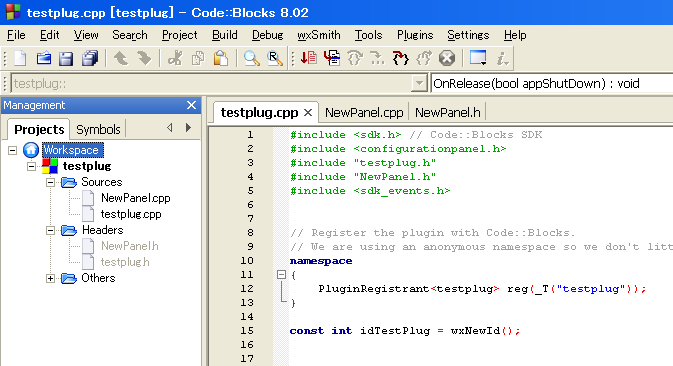Click the Stop debugger icon
This screenshot has width=673, height=366.
point(447,58)
